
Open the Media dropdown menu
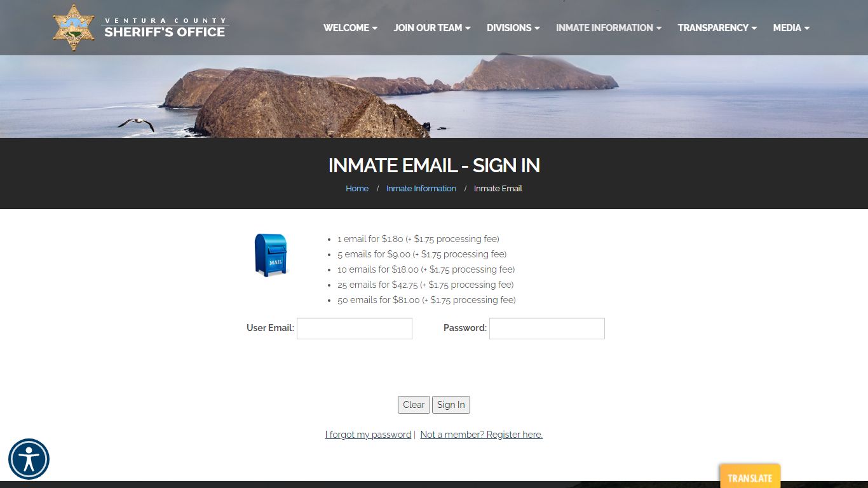[791, 28]
